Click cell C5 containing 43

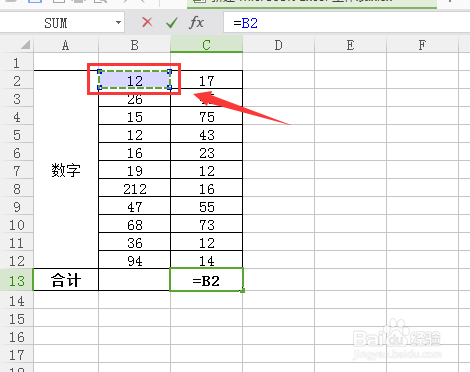click(x=207, y=134)
